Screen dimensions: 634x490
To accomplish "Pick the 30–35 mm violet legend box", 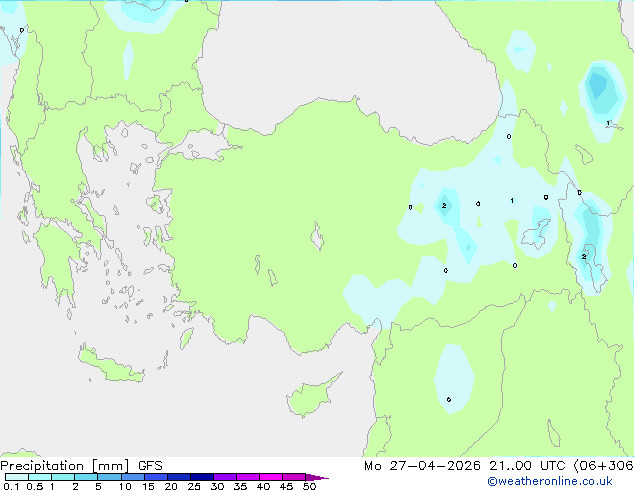I will click(225, 477).
